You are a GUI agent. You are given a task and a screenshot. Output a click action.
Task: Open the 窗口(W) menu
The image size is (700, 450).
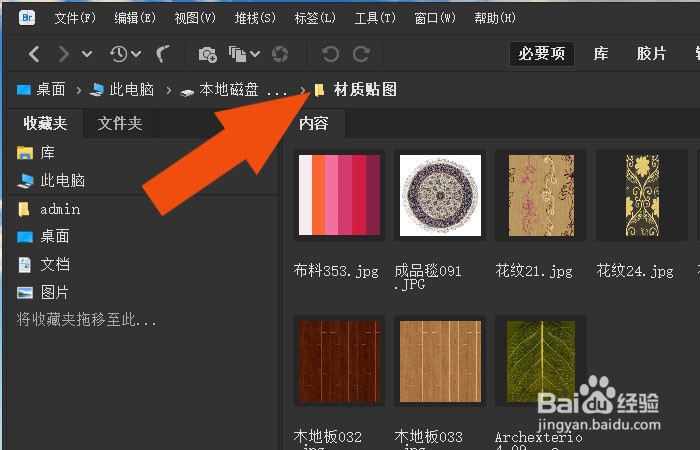435,18
